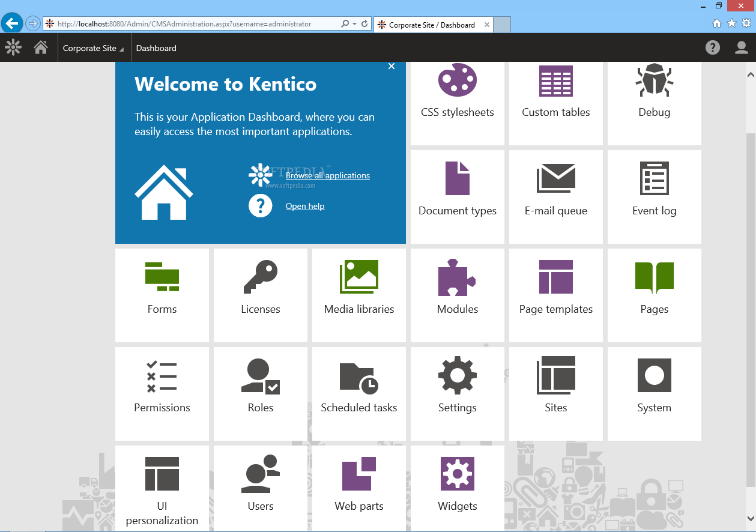Open the Settings application tile

pos(458,394)
